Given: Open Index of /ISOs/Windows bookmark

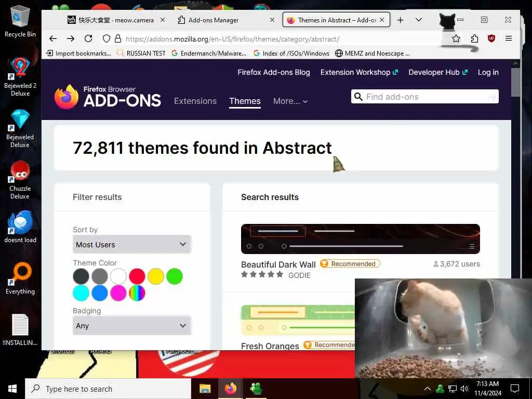Looking at the screenshot, I should [x=291, y=54].
